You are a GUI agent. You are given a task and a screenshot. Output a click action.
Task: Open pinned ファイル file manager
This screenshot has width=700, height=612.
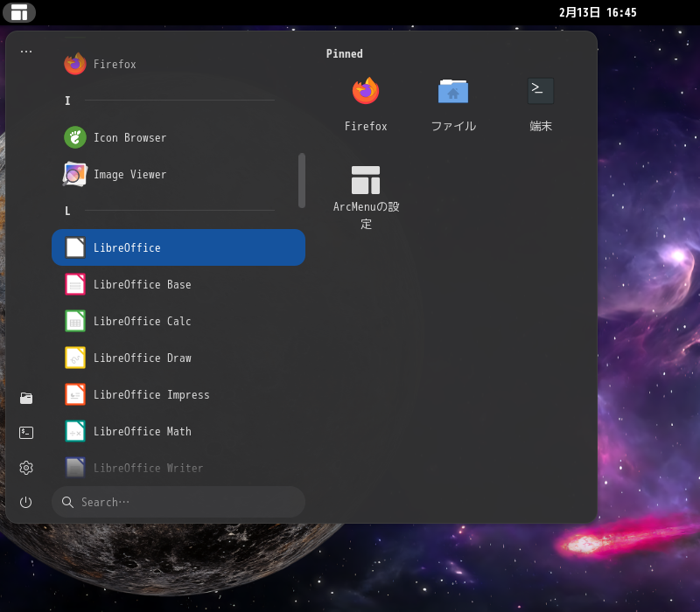pyautogui.click(x=453, y=104)
